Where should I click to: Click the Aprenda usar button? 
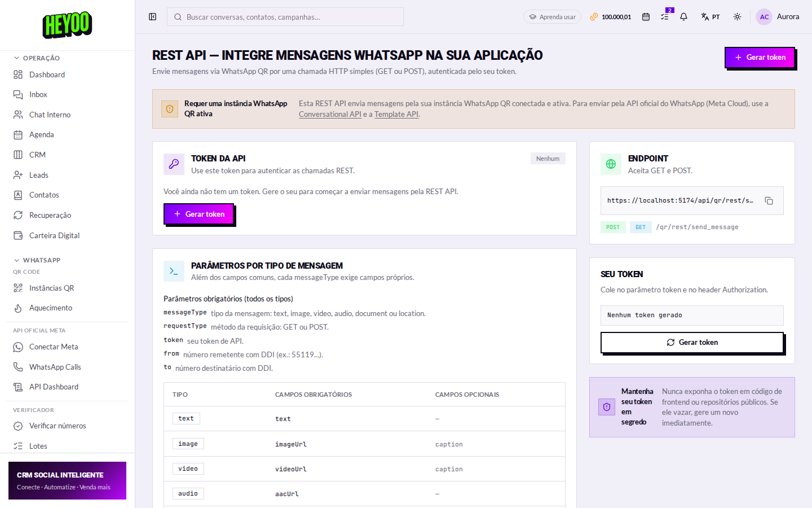pyautogui.click(x=552, y=17)
